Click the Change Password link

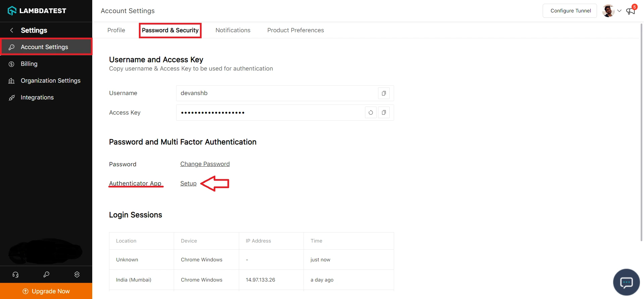coord(205,164)
